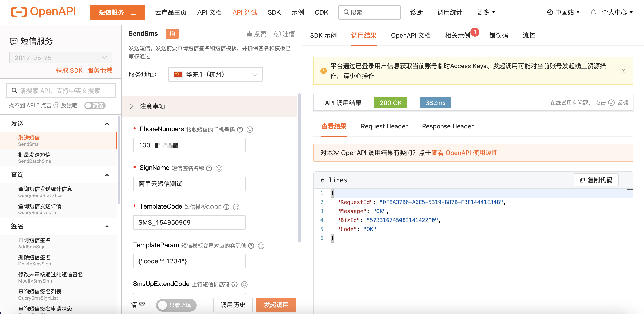Click the thumbs-up 点赞 icon
The width and height of the screenshot is (644, 314).
[x=249, y=34]
